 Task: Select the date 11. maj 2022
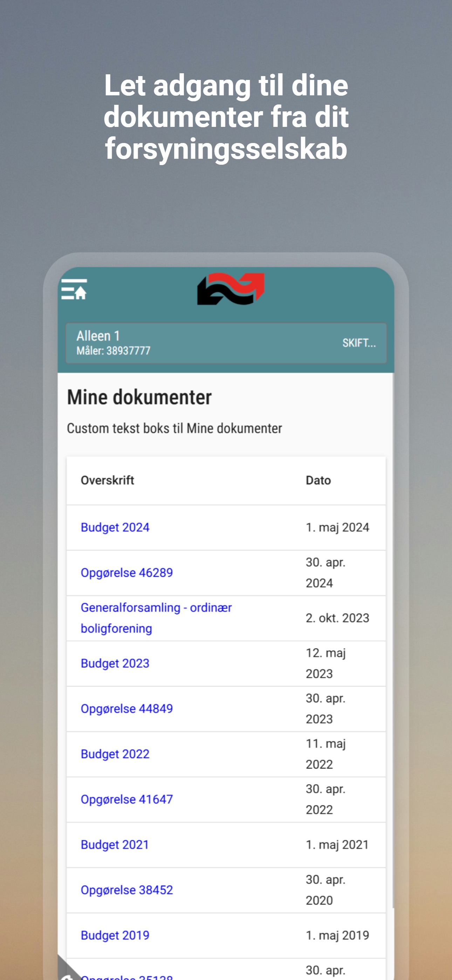click(x=326, y=754)
